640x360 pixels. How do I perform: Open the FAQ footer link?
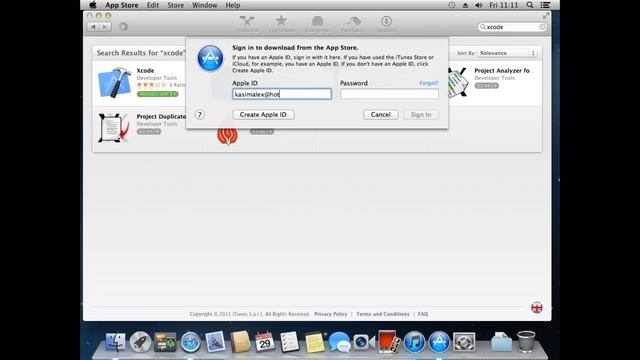pyautogui.click(x=423, y=314)
